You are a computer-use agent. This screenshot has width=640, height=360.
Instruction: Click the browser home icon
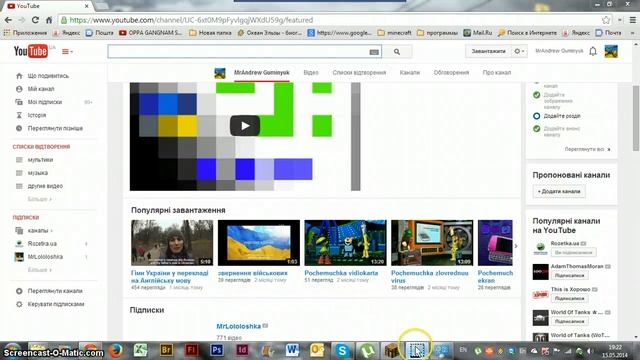coord(49,20)
